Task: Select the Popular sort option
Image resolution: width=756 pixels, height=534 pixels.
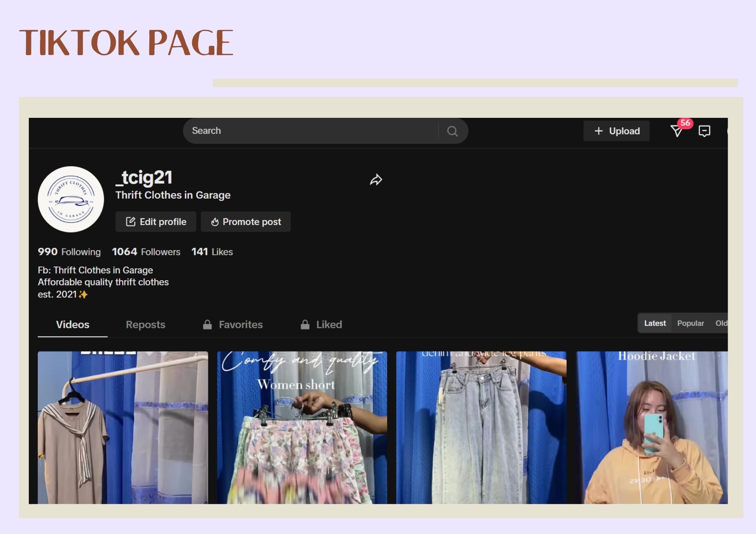Action: 690,323
